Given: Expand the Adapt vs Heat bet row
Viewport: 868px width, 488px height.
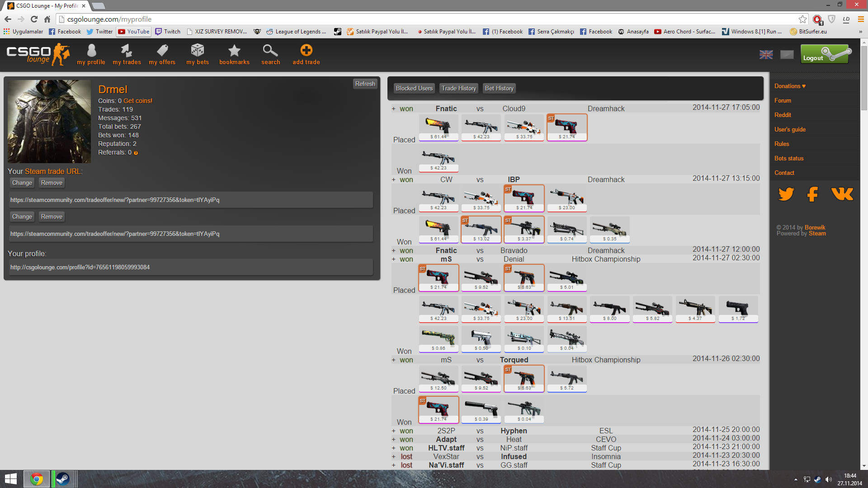Looking at the screenshot, I should pos(393,440).
